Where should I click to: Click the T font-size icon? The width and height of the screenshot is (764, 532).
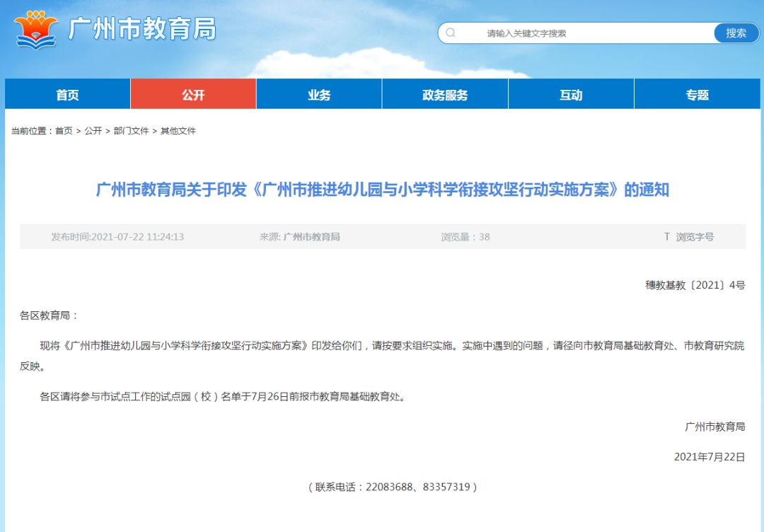666,237
